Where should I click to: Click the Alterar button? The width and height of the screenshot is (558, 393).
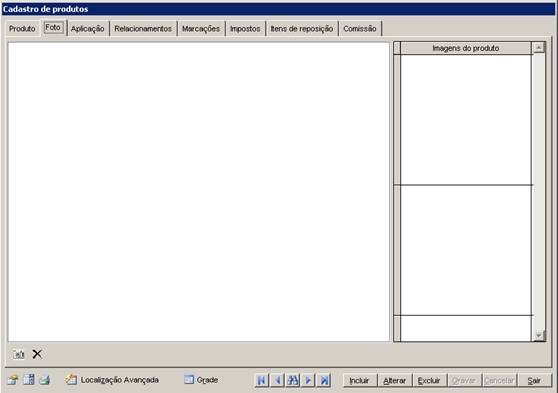coord(394,381)
